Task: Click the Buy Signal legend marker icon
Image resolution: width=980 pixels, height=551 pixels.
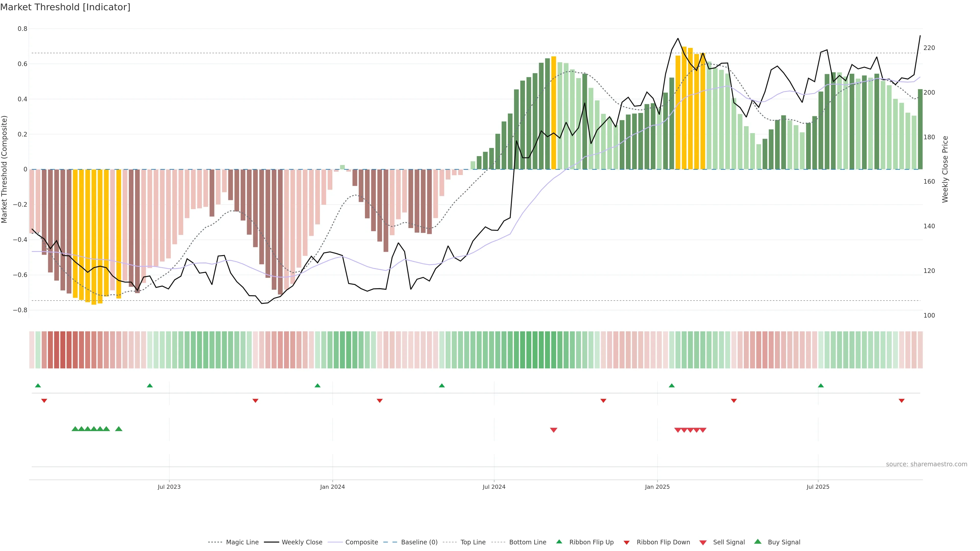Action: (758, 542)
